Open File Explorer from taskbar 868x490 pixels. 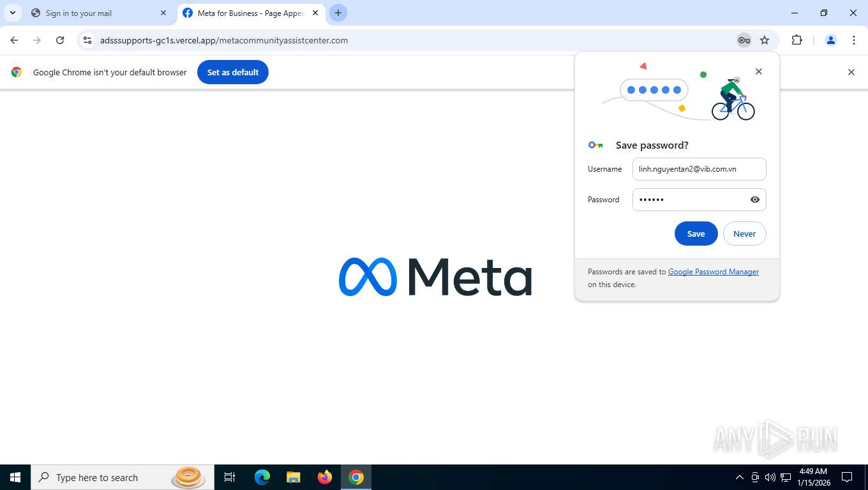293,477
